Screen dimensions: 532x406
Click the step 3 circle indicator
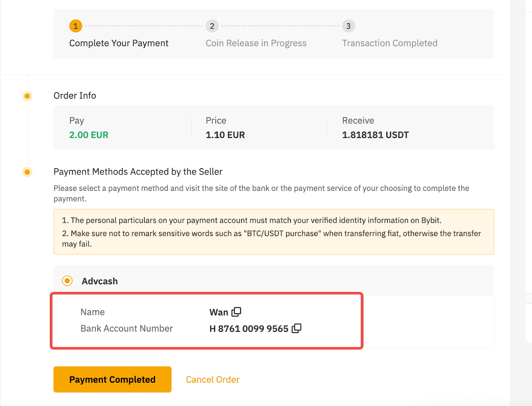pos(348,26)
